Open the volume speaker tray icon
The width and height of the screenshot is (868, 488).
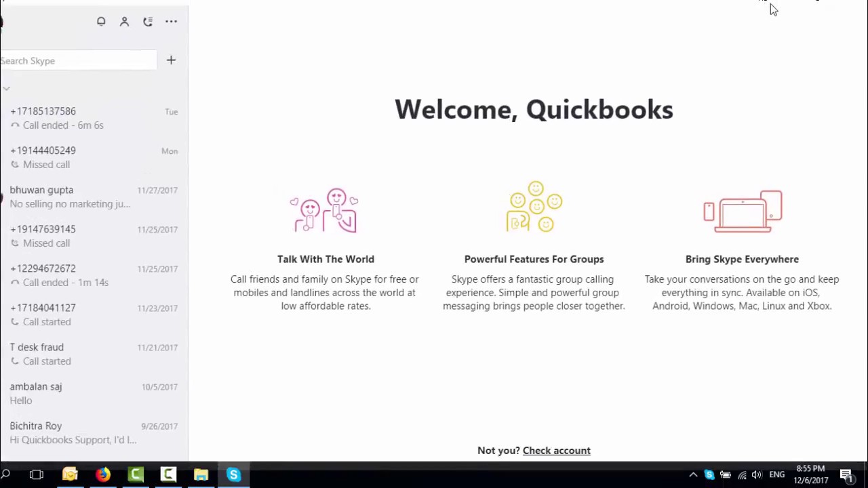pos(757,475)
